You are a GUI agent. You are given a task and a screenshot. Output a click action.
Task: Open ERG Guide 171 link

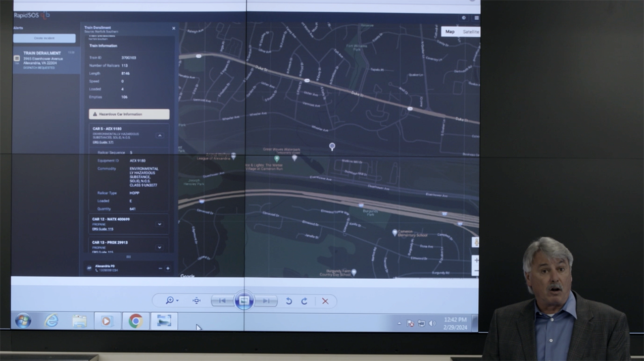(103, 142)
